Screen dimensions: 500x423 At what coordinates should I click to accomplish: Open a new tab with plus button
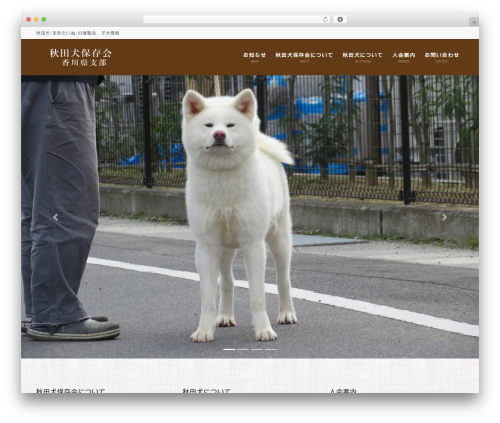pyautogui.click(x=474, y=22)
